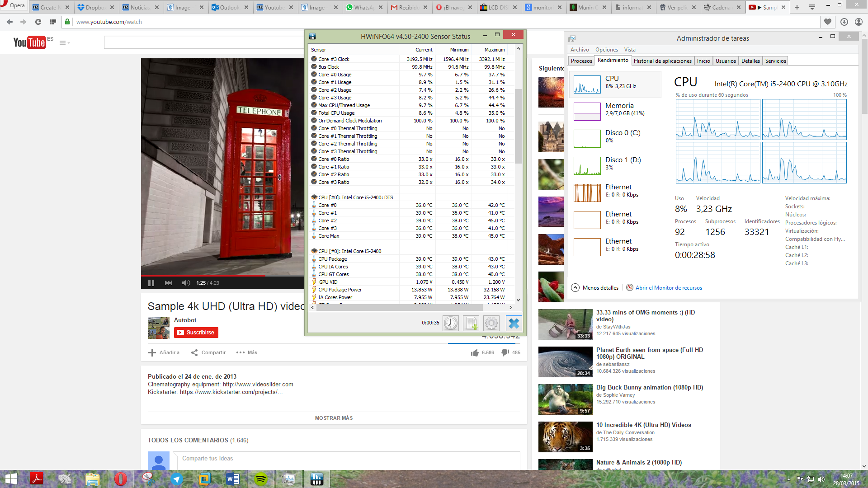This screenshot has width=868, height=488.
Task: Open the Más options dropdown
Action: [x=247, y=352]
